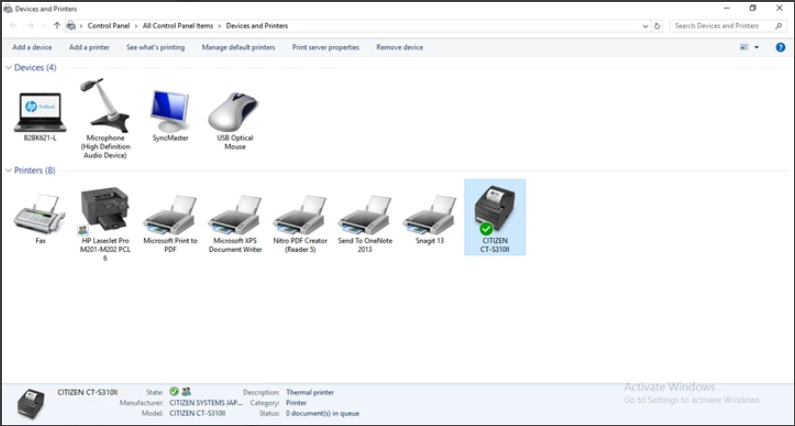Click Devices and Printers breadcrumb
795x426 pixels.
pos(257,26)
